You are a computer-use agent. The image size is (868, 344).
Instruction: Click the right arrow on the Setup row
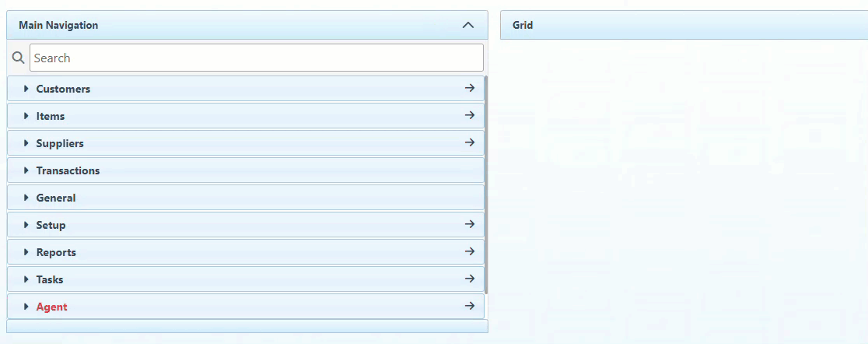pyautogui.click(x=469, y=225)
